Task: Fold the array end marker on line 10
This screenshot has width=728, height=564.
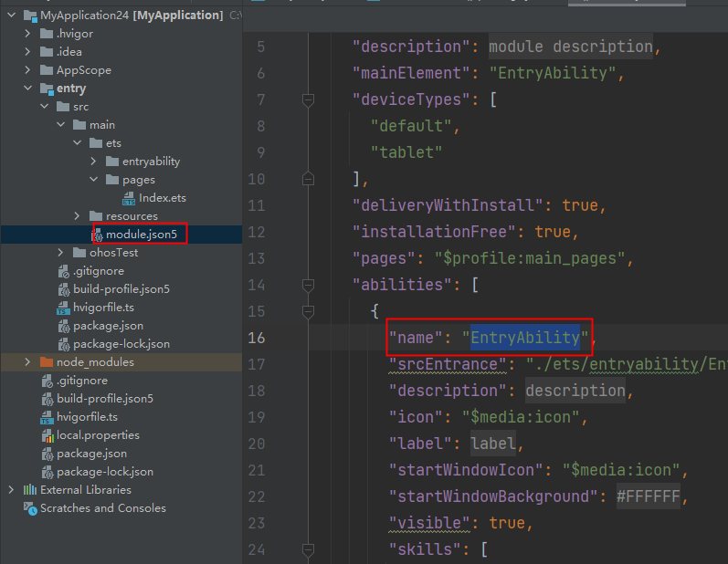Action: [308, 179]
